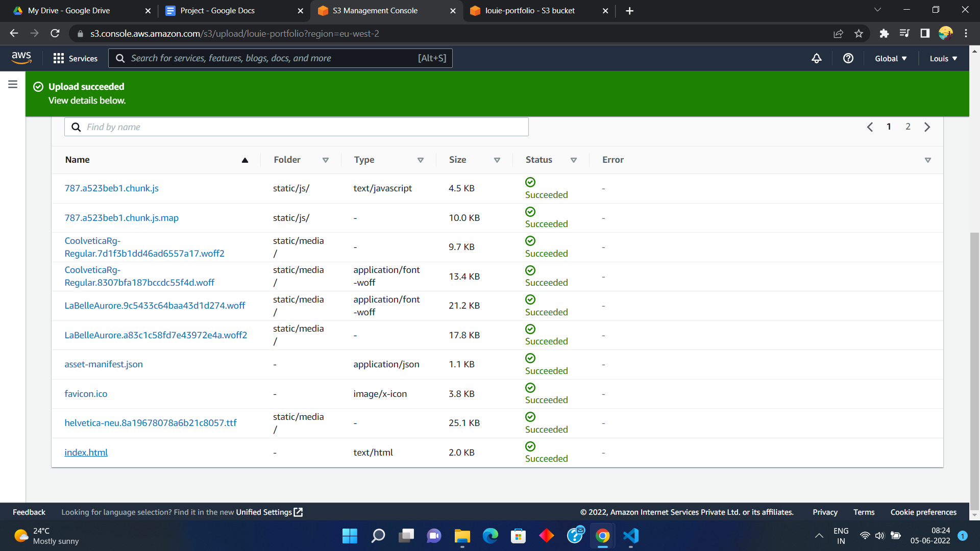Open 787.a523beb1.chunk.js link
Image resolution: width=980 pixels, height=551 pixels.
pyautogui.click(x=111, y=188)
